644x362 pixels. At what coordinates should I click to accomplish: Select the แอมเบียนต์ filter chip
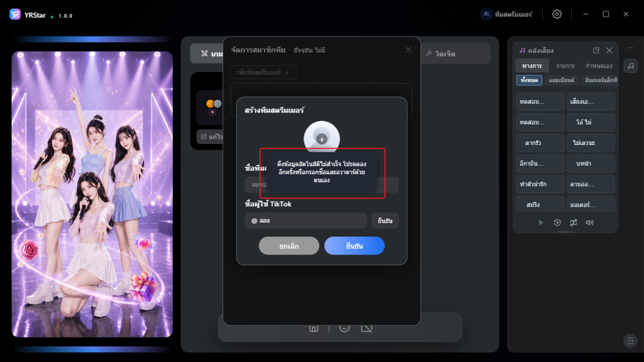pos(561,80)
